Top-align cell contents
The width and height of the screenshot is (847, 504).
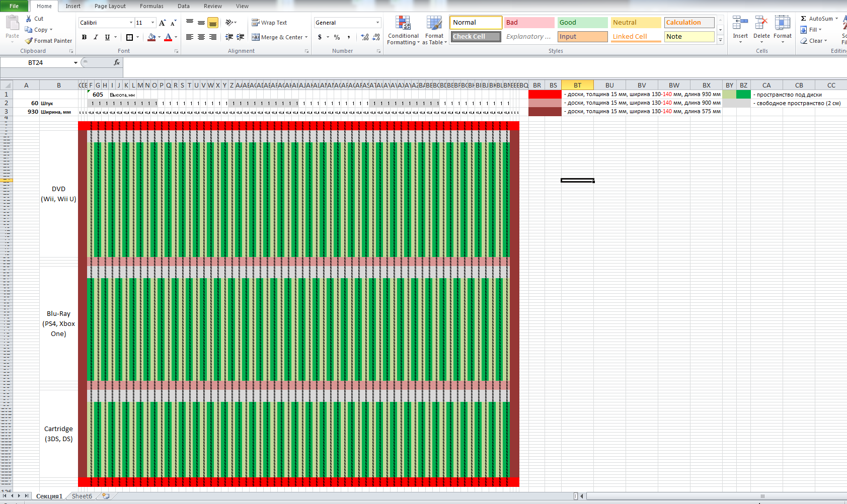coord(190,23)
